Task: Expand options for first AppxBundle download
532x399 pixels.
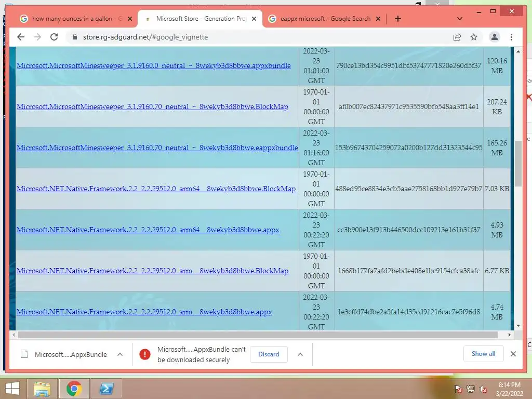Action: pyautogui.click(x=120, y=354)
